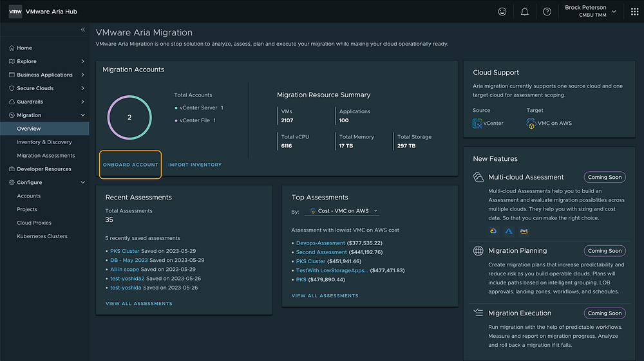This screenshot has width=644, height=361.
Task: View all assessments under Recent Assessments
Action: pyautogui.click(x=139, y=304)
